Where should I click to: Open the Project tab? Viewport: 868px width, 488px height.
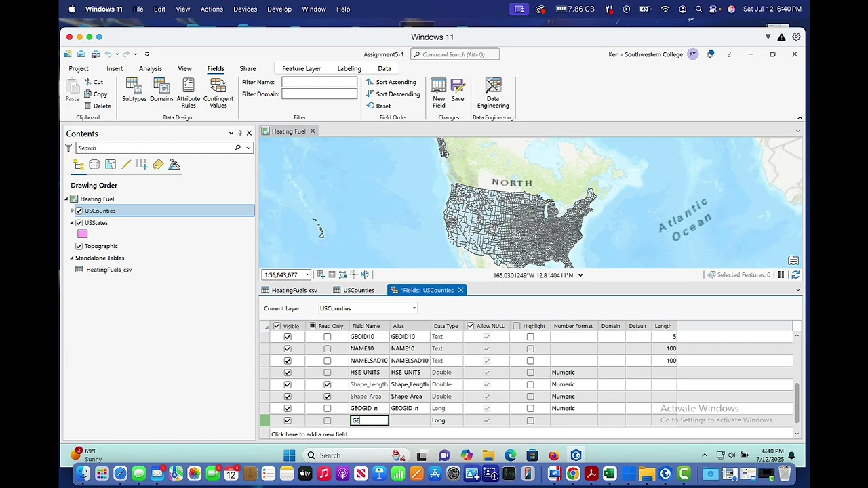click(79, 68)
